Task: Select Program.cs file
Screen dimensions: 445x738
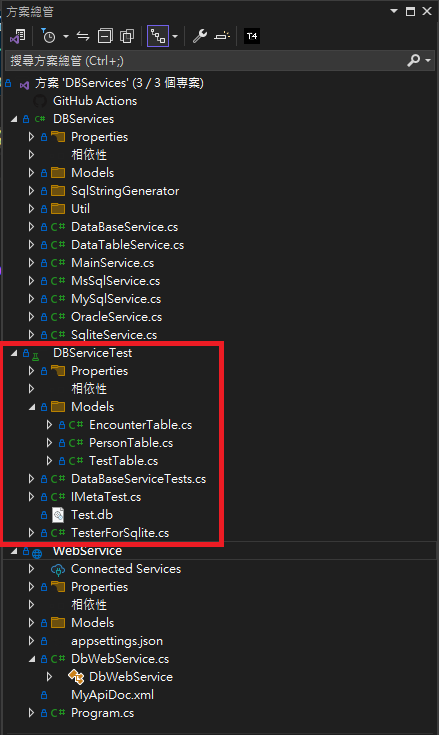Action: (x=102, y=714)
